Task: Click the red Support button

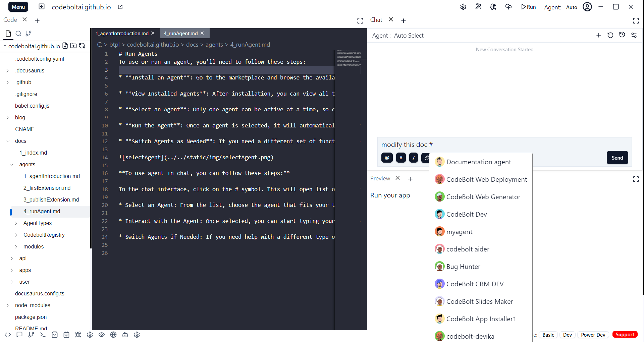Action: tap(625, 335)
